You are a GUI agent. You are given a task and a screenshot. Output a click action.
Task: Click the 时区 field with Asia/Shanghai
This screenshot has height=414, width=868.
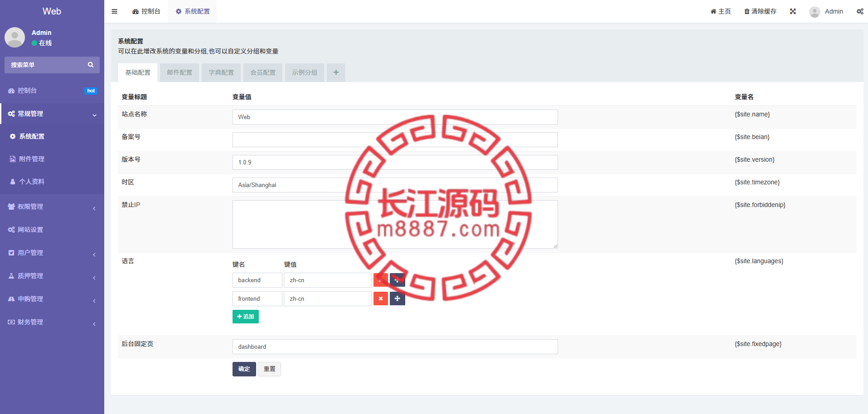click(395, 185)
